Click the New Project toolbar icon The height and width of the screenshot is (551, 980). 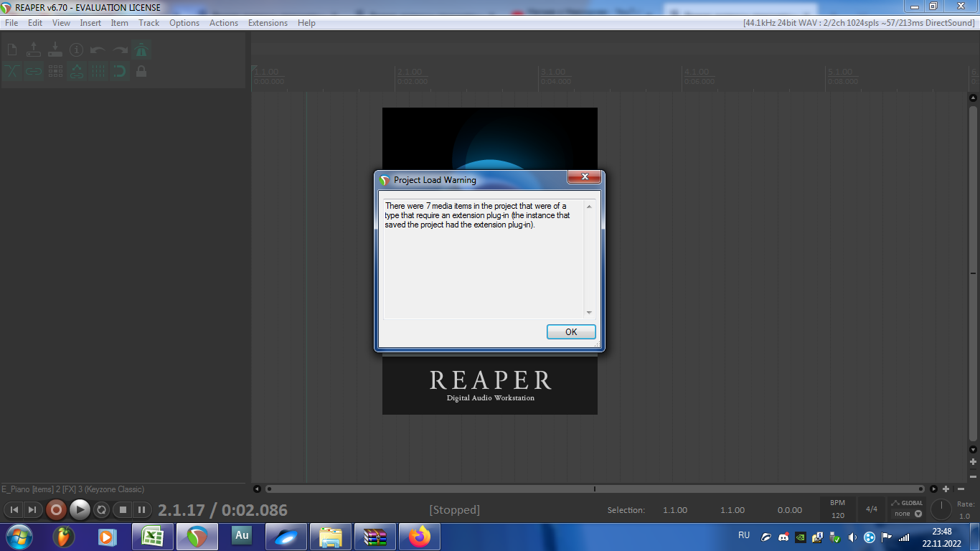(x=12, y=50)
